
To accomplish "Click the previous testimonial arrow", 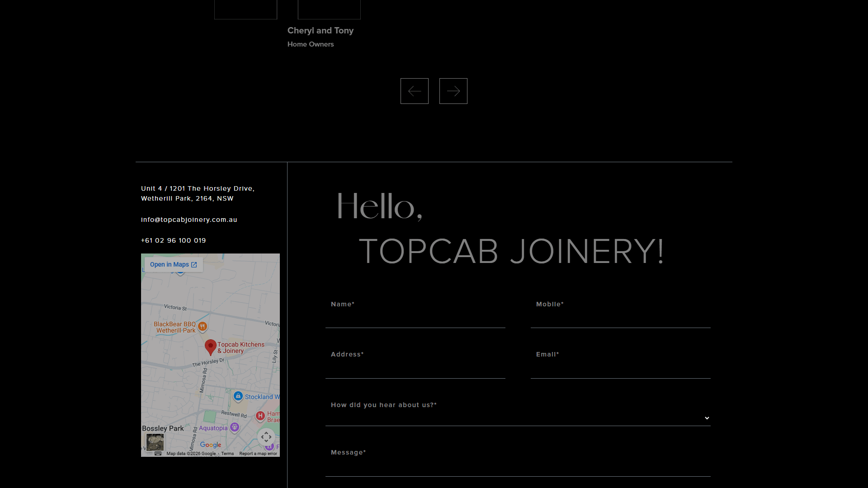I will click(x=414, y=91).
